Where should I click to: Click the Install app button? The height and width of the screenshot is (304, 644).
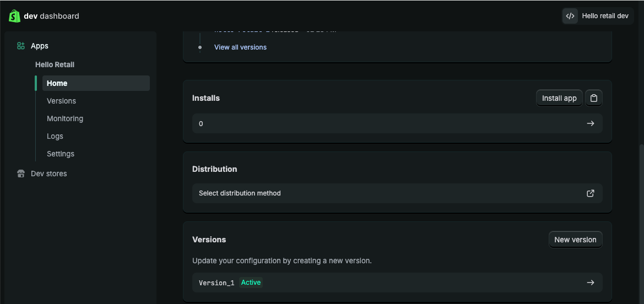(559, 98)
